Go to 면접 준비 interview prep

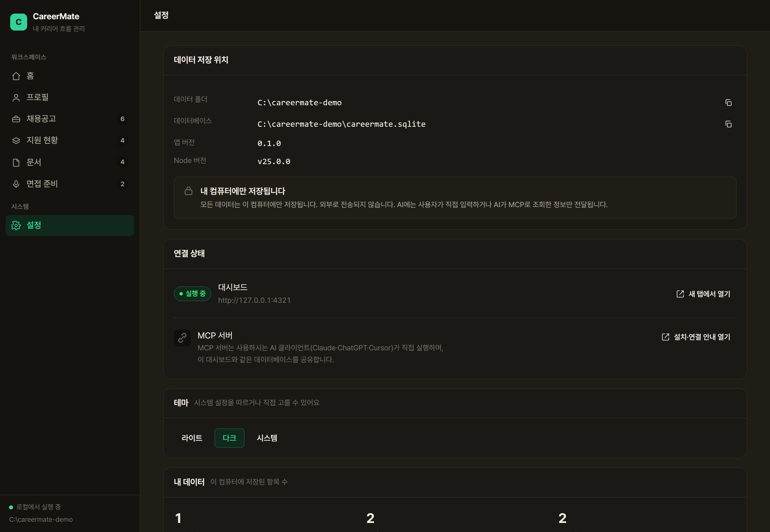pos(70,184)
